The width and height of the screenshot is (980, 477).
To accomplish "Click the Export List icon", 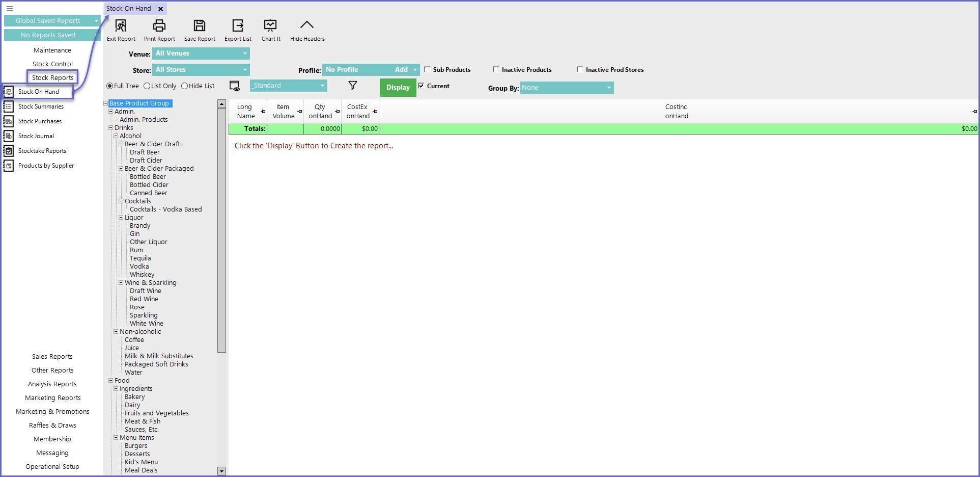I will 238,25.
